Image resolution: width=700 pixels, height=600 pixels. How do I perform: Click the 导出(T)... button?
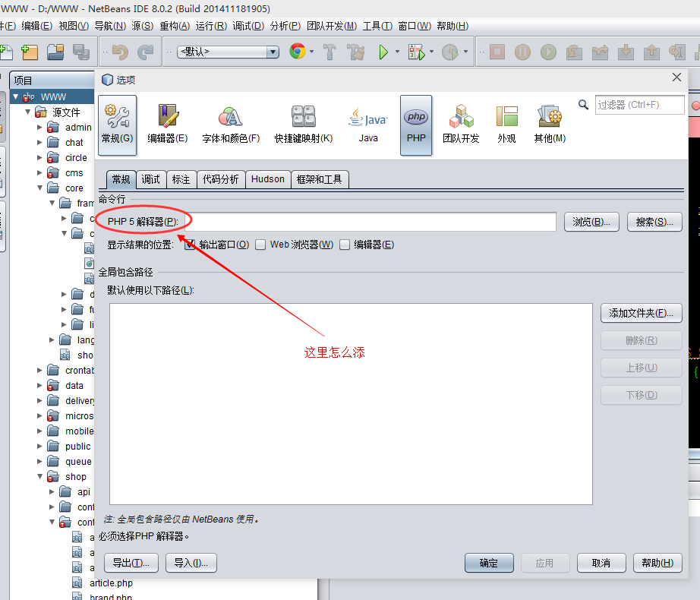[x=131, y=563]
